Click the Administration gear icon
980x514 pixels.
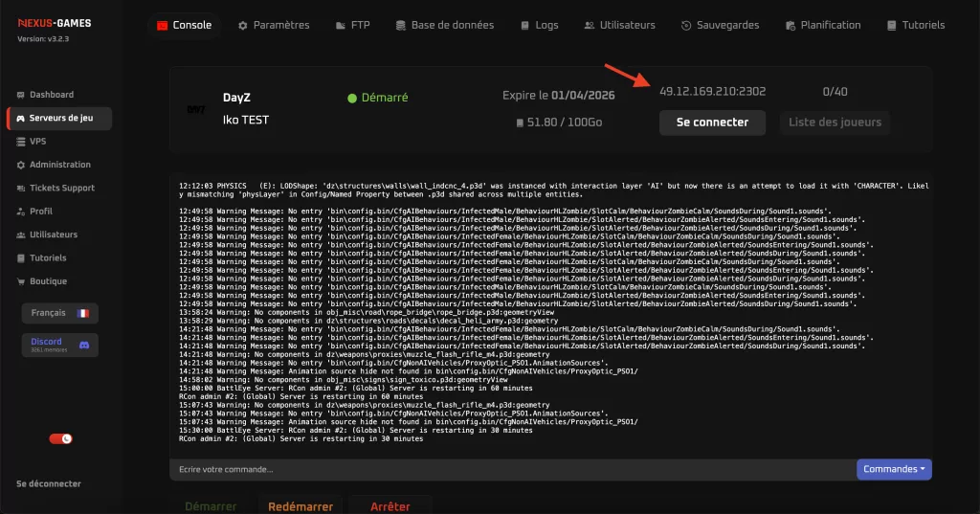pyautogui.click(x=21, y=165)
